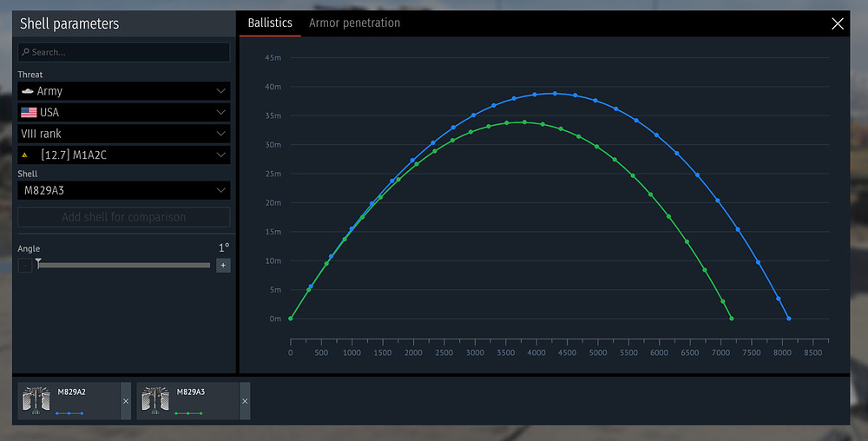Click the Search input field
The image size is (868, 441).
(124, 52)
